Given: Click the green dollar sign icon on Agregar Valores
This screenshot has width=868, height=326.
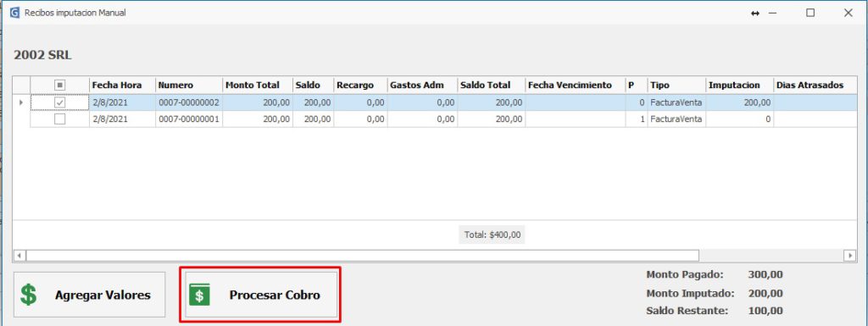Looking at the screenshot, I should pyautogui.click(x=28, y=295).
